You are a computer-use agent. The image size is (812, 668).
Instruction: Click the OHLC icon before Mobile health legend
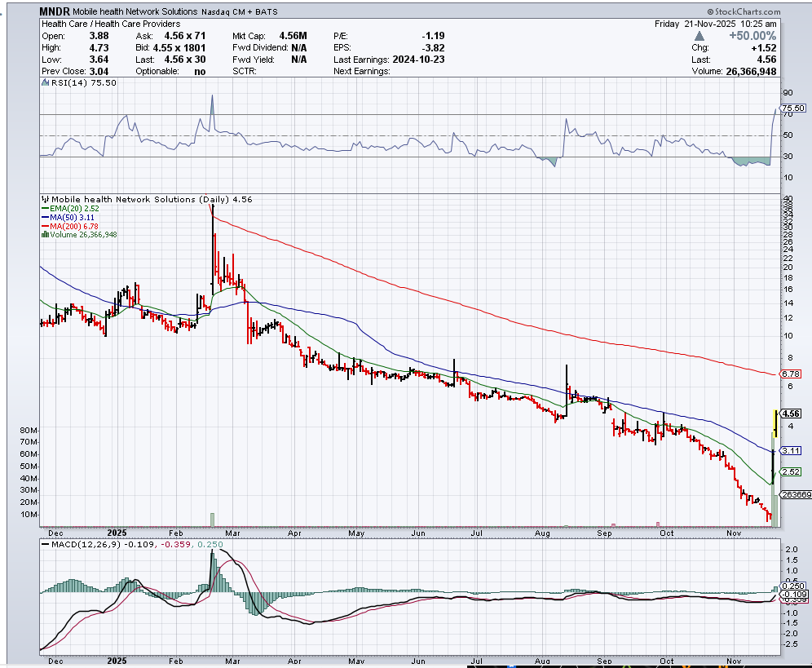click(45, 199)
